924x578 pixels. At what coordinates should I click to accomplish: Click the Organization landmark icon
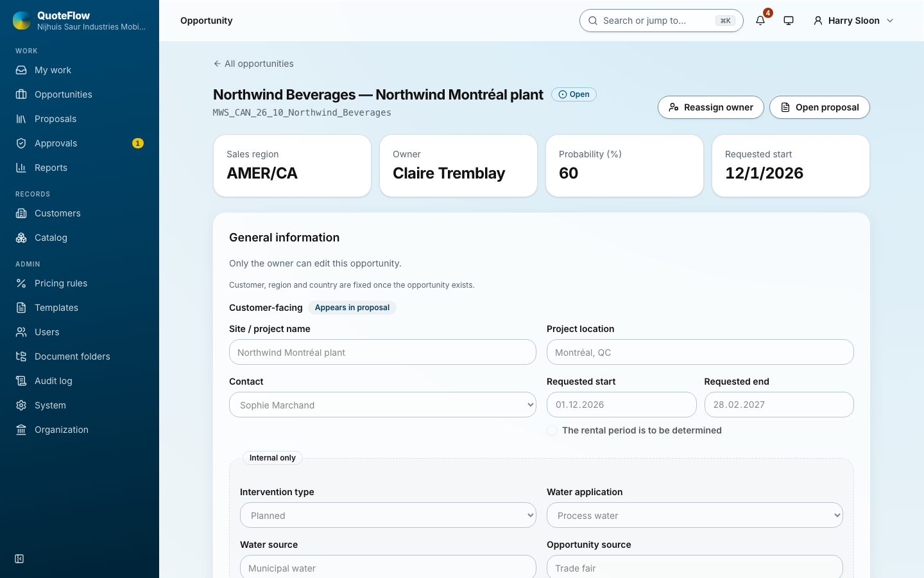21,430
